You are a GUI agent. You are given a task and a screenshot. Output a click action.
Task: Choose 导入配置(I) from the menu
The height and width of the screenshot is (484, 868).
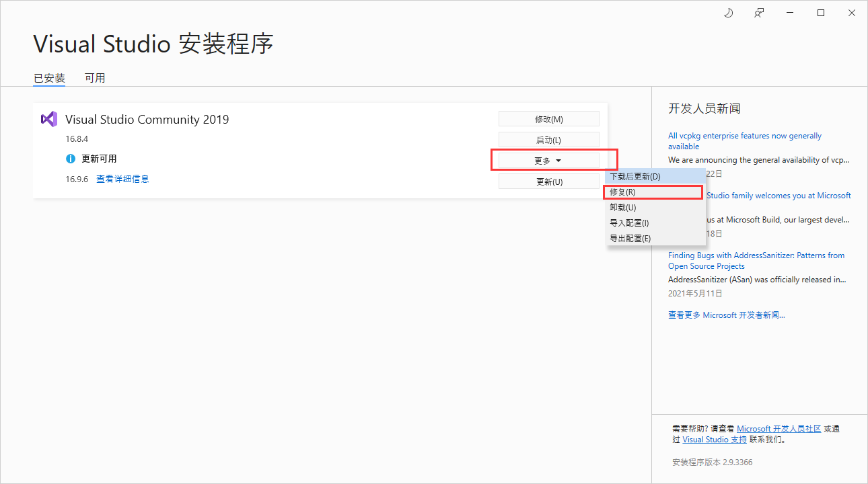pyautogui.click(x=655, y=223)
